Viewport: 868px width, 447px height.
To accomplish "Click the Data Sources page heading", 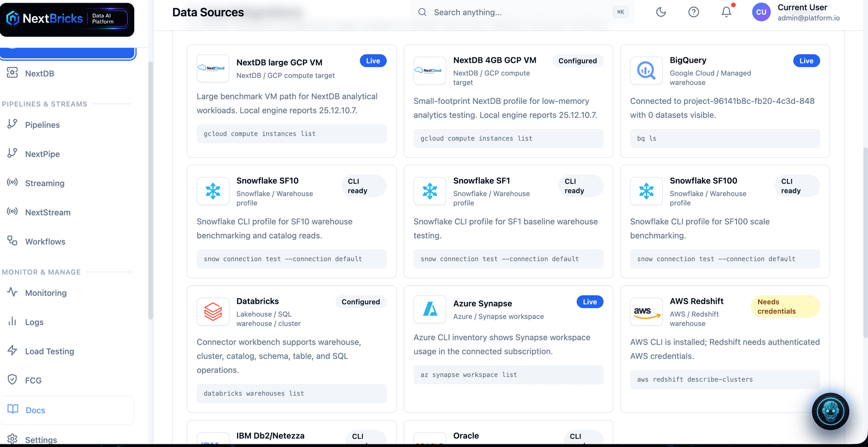I will [x=208, y=12].
